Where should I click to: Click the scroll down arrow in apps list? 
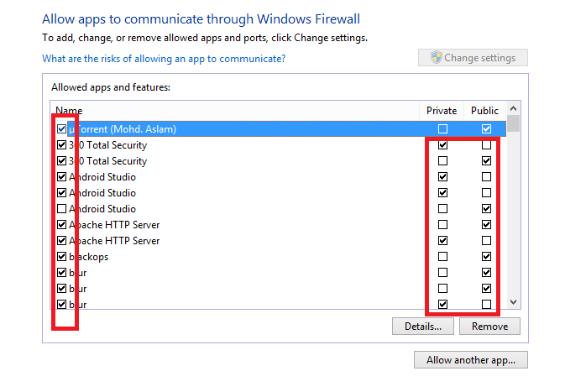click(514, 302)
